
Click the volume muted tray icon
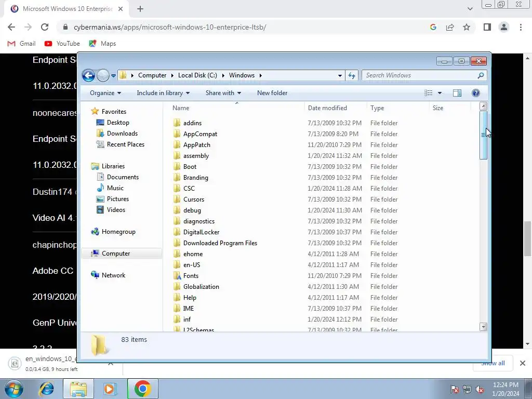(x=480, y=389)
